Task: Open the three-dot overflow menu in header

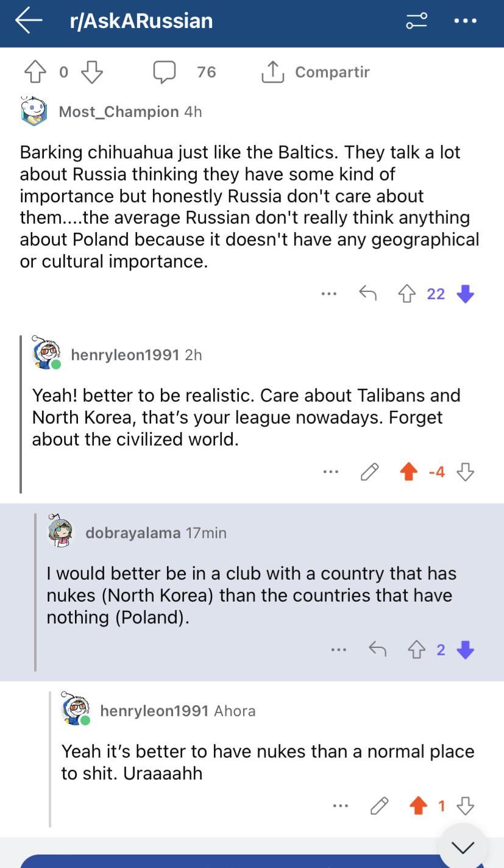Action: click(466, 21)
